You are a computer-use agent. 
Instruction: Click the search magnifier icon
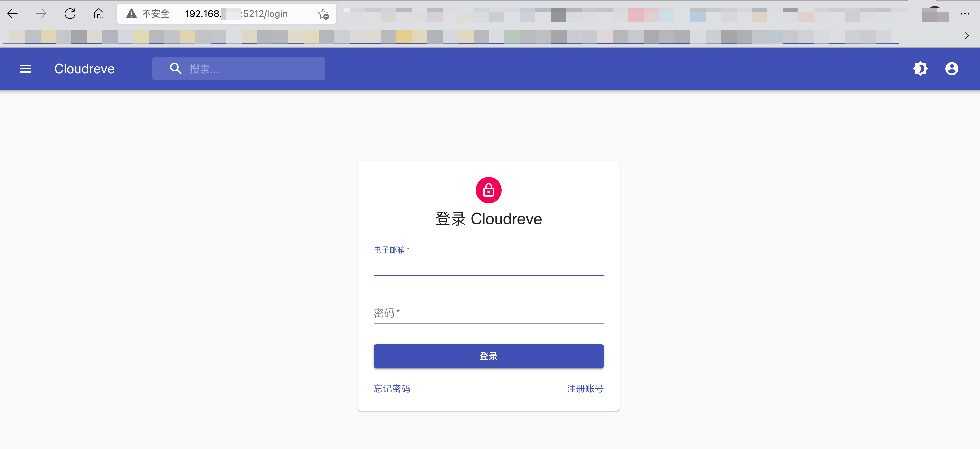pyautogui.click(x=175, y=68)
